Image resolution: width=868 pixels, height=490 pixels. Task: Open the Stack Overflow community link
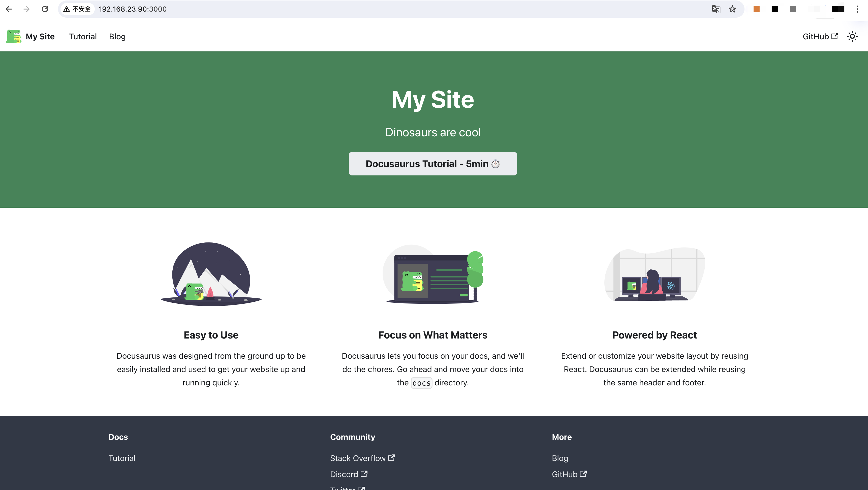tap(358, 458)
